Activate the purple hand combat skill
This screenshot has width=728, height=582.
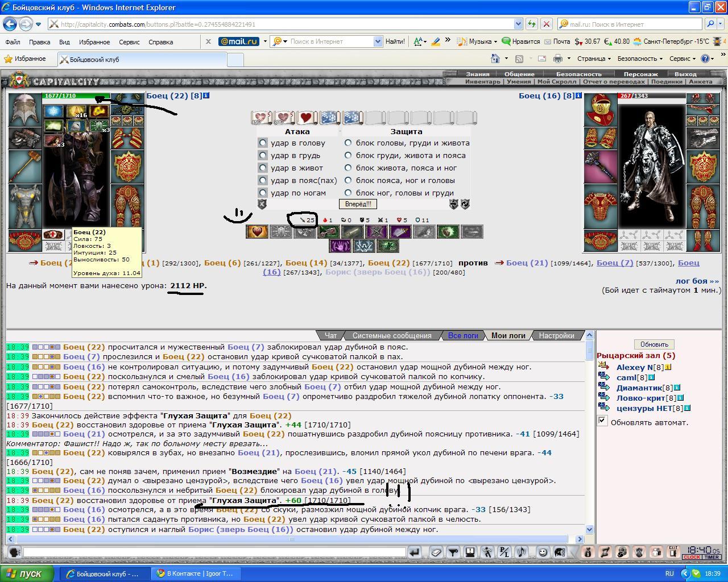pyautogui.click(x=340, y=246)
